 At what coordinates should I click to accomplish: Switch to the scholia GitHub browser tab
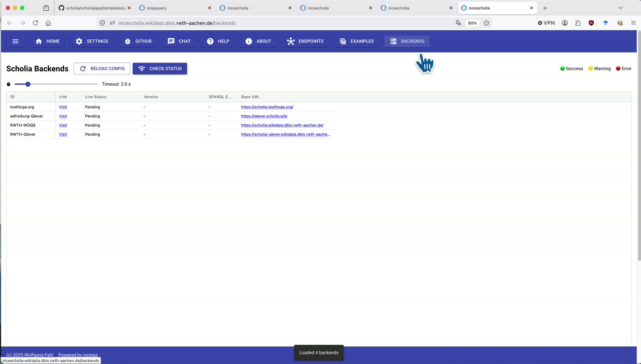[x=95, y=8]
